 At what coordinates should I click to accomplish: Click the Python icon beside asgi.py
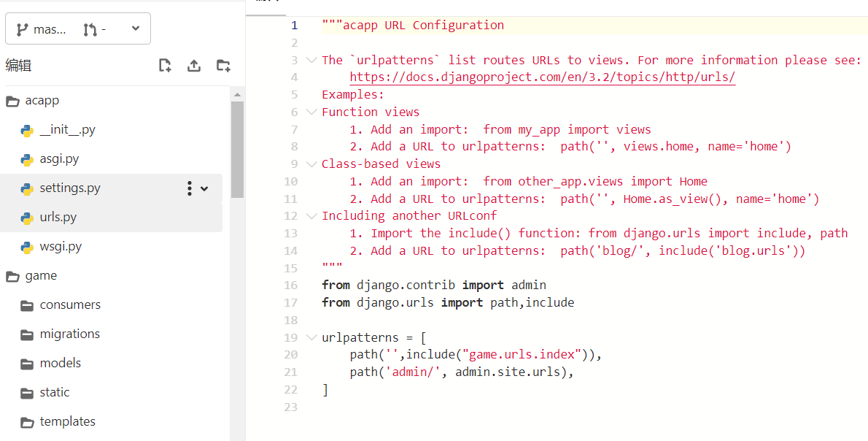click(x=27, y=159)
